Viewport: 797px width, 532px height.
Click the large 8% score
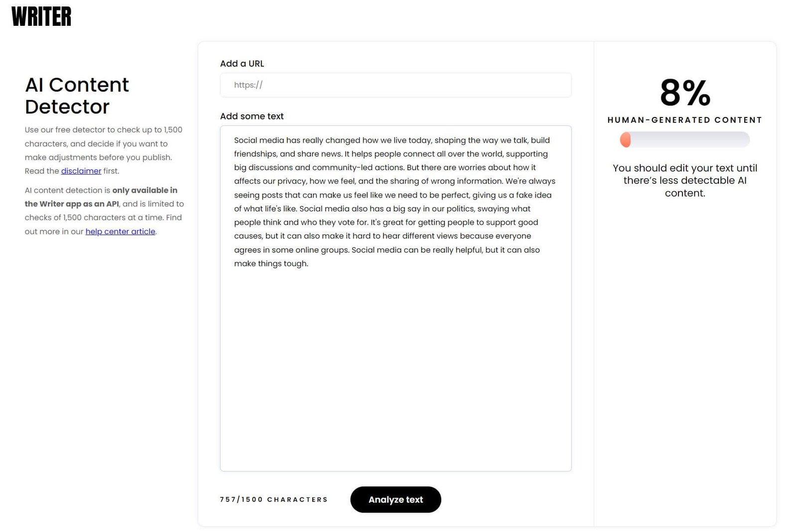tap(685, 93)
